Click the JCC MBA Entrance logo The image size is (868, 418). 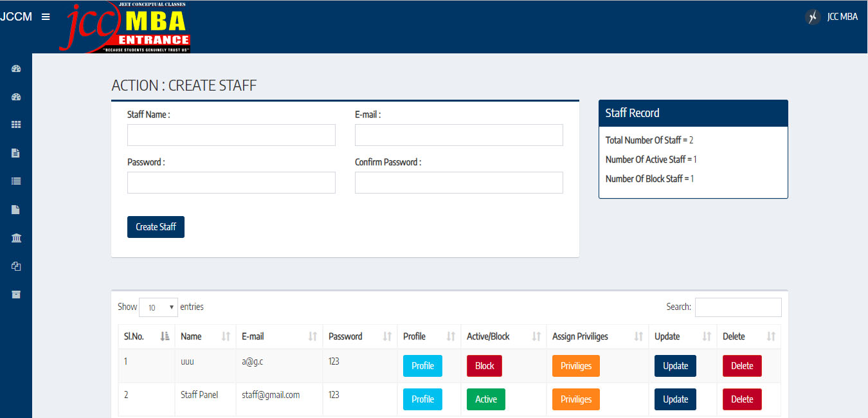125,27
